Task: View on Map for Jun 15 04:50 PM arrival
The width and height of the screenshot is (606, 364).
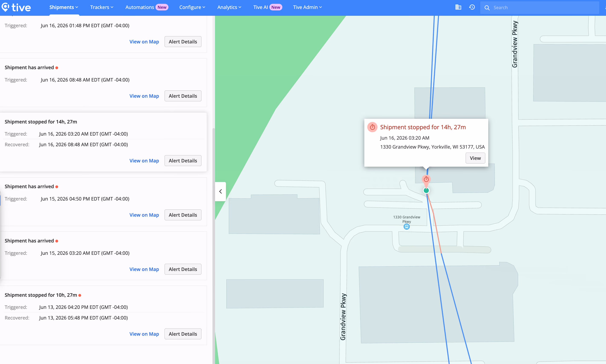Action: pyautogui.click(x=144, y=215)
